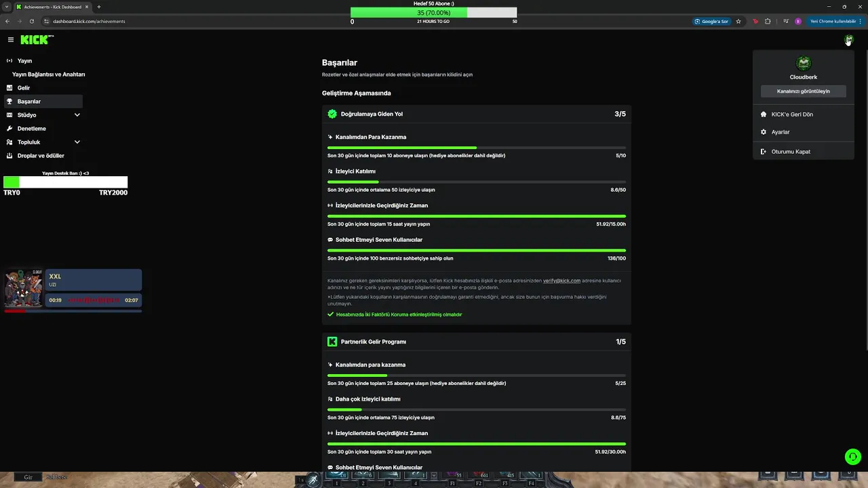Click the KICK logo
Viewport: 868px width, 488px height.
pos(35,40)
